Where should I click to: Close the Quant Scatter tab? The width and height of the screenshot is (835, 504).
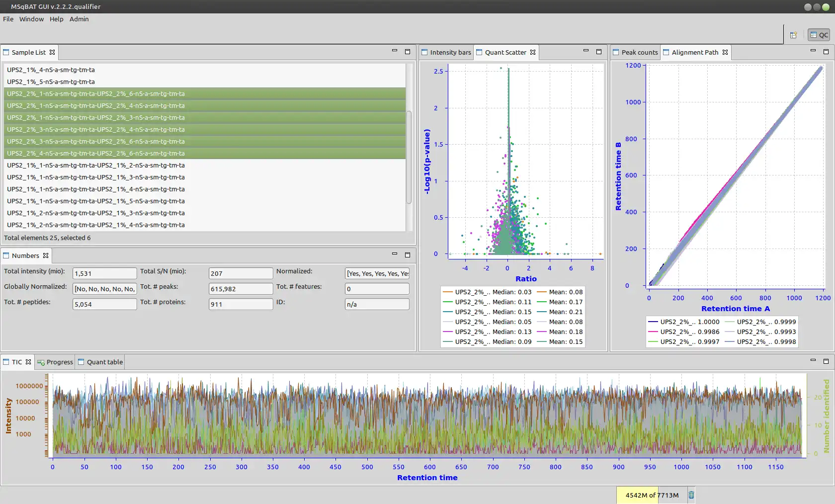point(533,52)
